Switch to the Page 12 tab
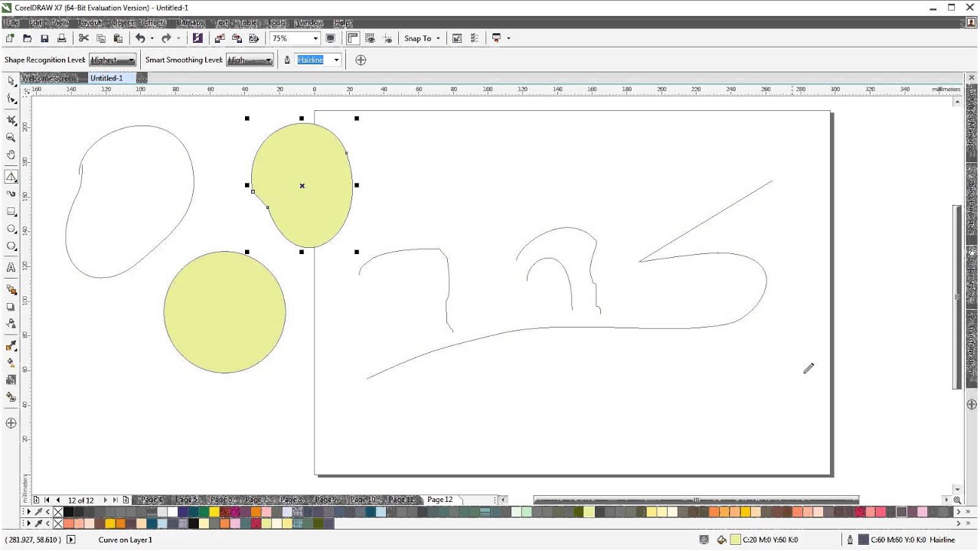980x551 pixels. click(440, 500)
